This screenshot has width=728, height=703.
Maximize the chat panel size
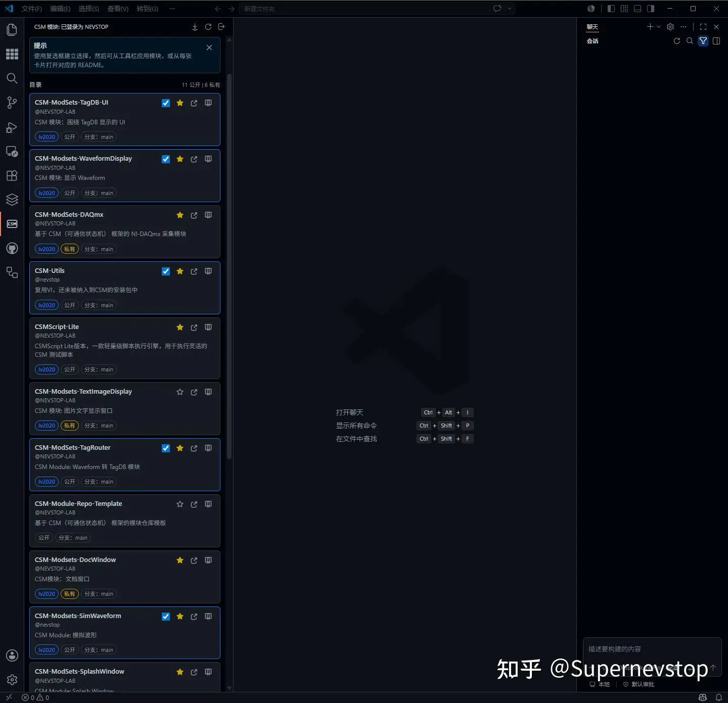703,27
